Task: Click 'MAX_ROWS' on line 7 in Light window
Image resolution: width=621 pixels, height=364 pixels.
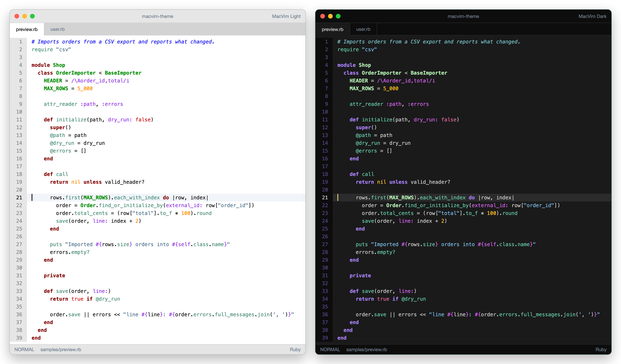Action: click(x=56, y=88)
